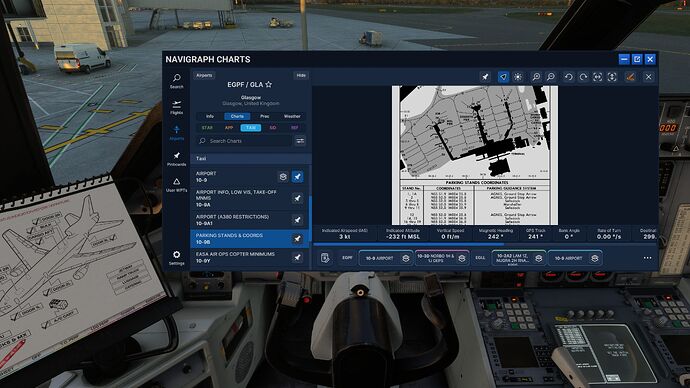Filter charts by SID category
The image size is (690, 388).
click(x=273, y=128)
